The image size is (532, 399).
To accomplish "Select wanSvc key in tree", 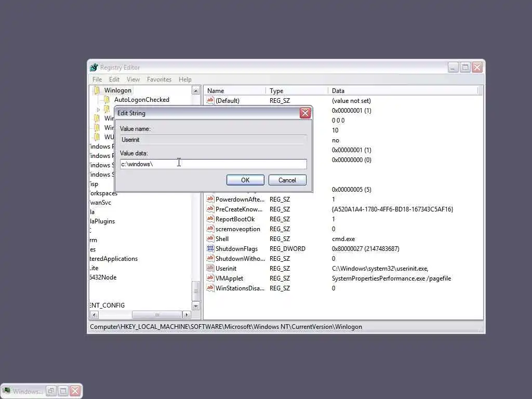I will click(100, 203).
